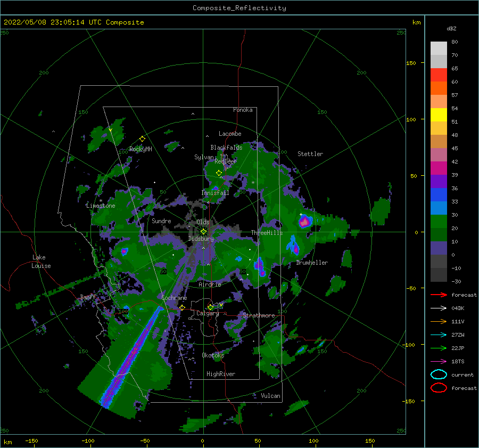Click the red forecast arrow in legend

click(x=439, y=295)
